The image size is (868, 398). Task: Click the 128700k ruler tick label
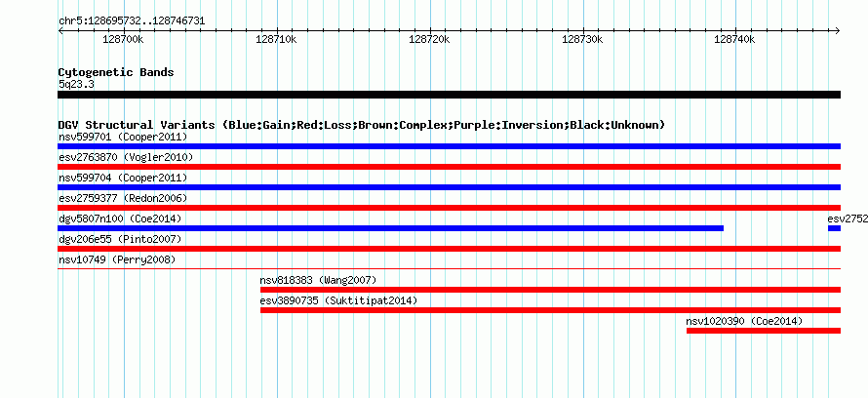pyautogui.click(x=124, y=40)
